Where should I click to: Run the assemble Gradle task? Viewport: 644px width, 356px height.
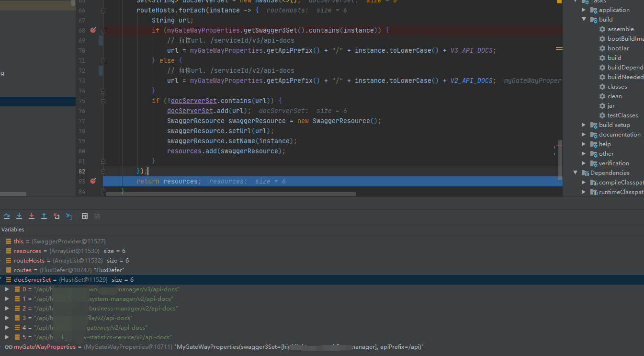coord(621,29)
